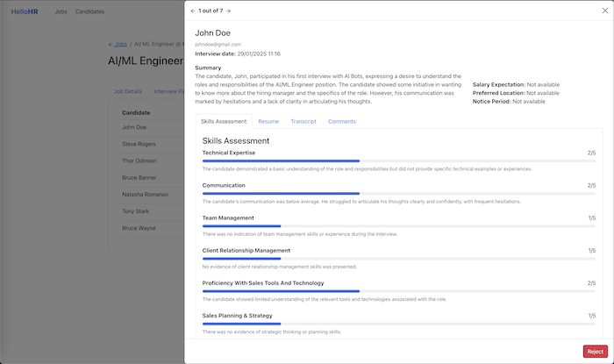Click the John Doe name heading
The height and width of the screenshot is (364, 614).
(x=212, y=33)
